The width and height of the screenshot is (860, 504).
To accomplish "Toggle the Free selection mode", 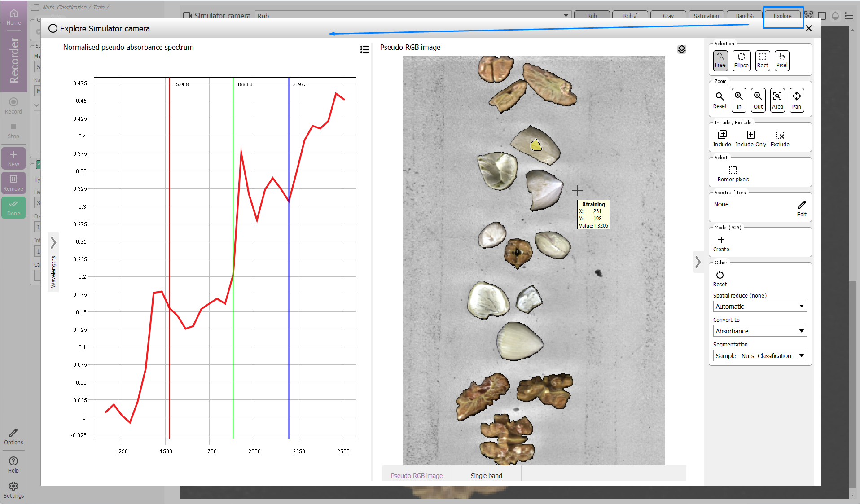I will [x=720, y=60].
